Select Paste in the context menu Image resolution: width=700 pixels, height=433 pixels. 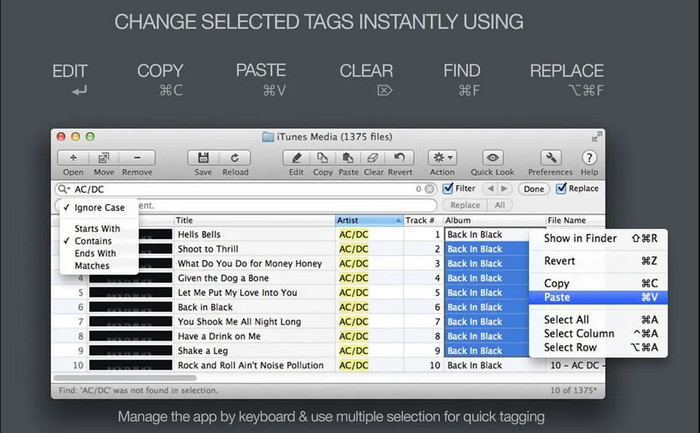598,297
